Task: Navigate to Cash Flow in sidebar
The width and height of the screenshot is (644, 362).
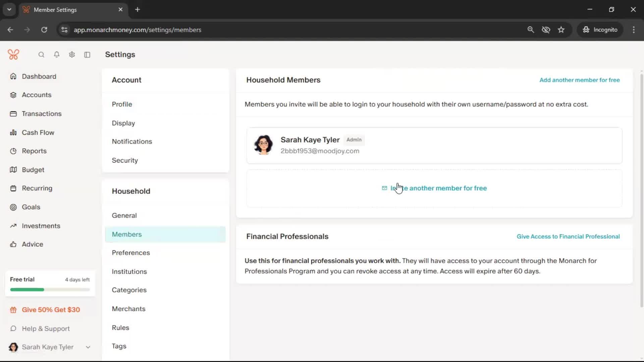Action: point(38,132)
